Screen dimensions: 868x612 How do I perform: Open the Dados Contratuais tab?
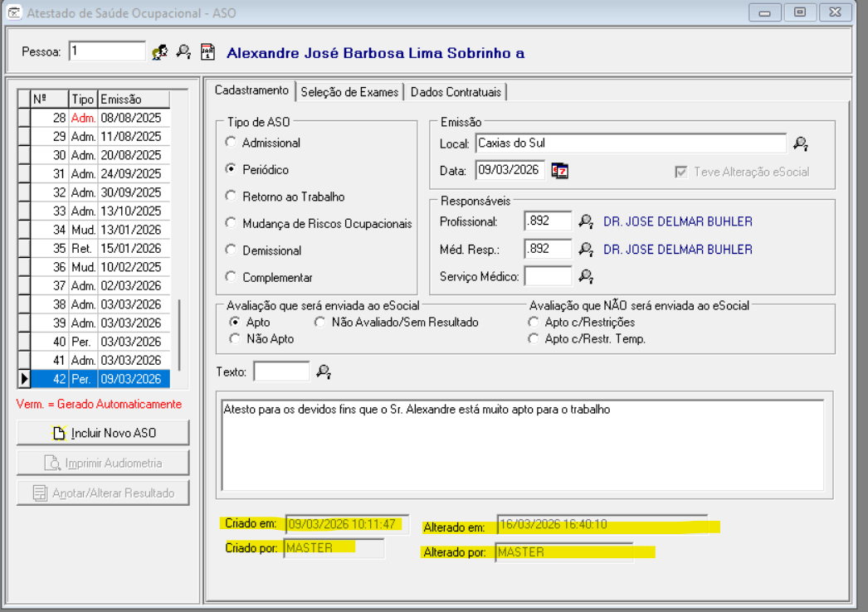point(456,92)
